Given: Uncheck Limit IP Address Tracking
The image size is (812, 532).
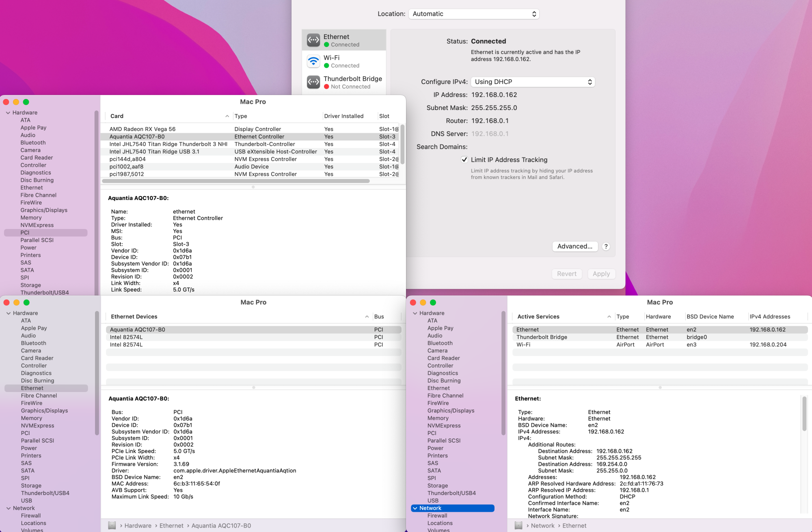Looking at the screenshot, I should pyautogui.click(x=464, y=159).
